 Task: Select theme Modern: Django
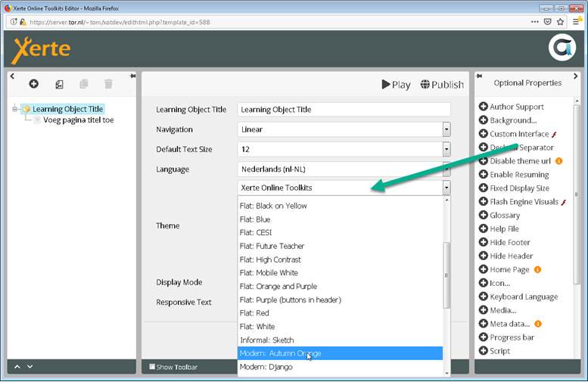coord(340,367)
